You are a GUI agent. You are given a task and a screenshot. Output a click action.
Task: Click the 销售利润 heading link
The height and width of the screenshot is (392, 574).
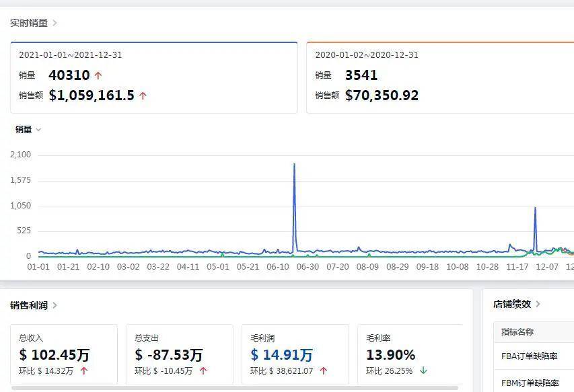tap(29, 305)
